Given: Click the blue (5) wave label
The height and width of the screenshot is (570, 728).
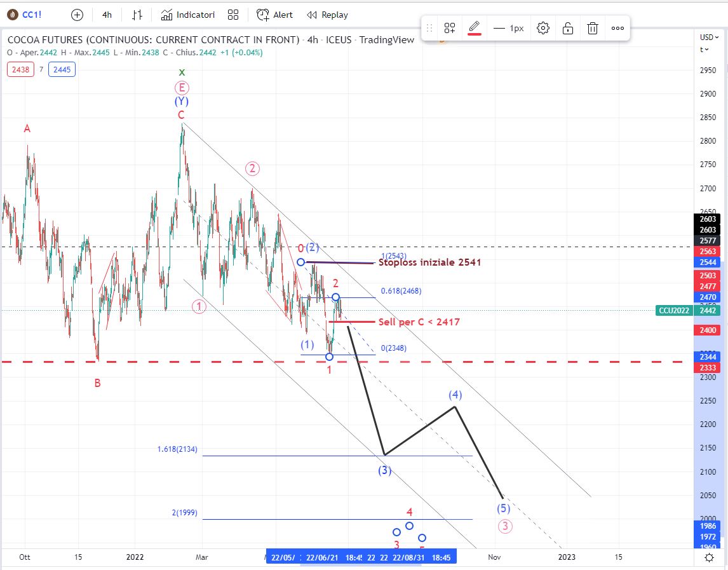Looking at the screenshot, I should (x=504, y=508).
